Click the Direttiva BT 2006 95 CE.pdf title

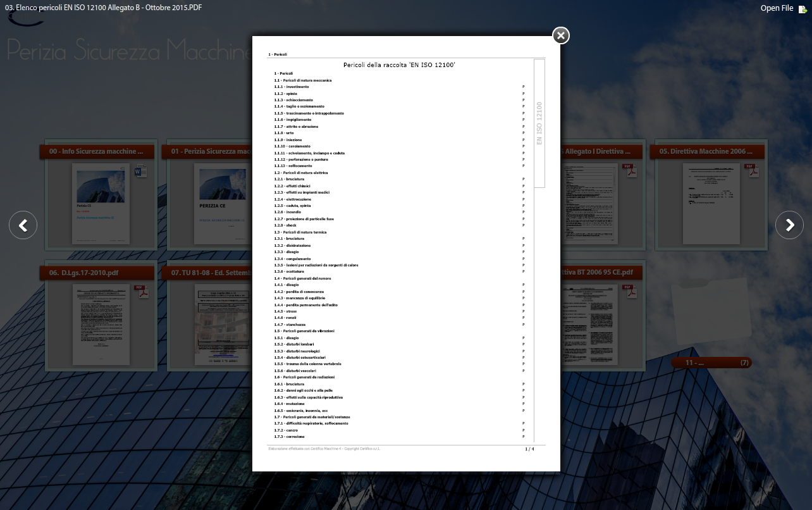click(x=601, y=273)
